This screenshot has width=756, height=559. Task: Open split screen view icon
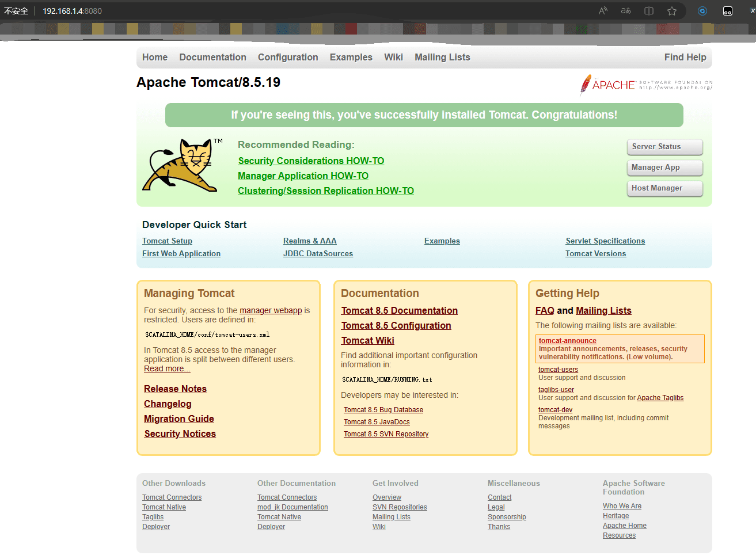click(649, 11)
